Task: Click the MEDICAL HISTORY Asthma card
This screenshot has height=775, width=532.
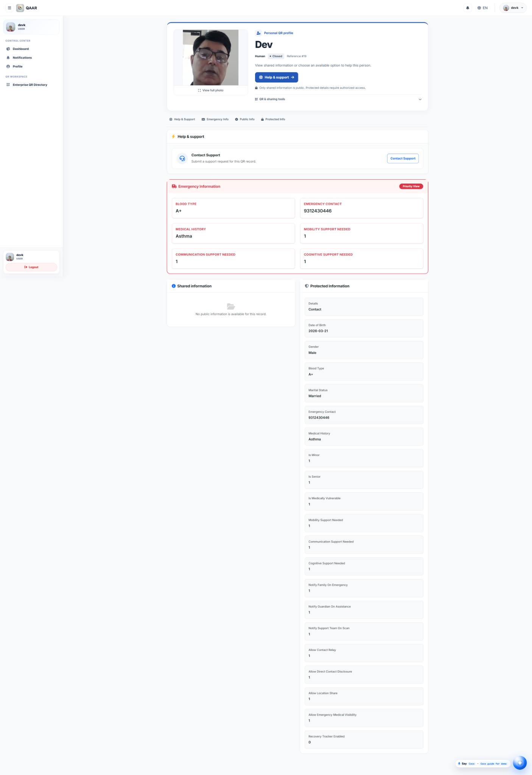Action: point(233,233)
